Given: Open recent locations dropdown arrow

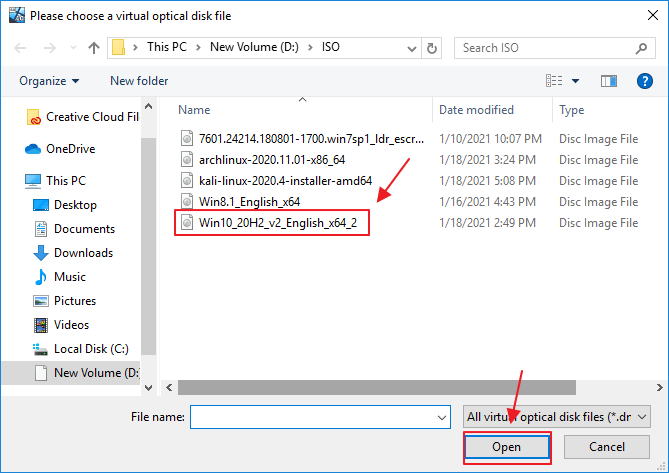Looking at the screenshot, I should coord(73,48).
